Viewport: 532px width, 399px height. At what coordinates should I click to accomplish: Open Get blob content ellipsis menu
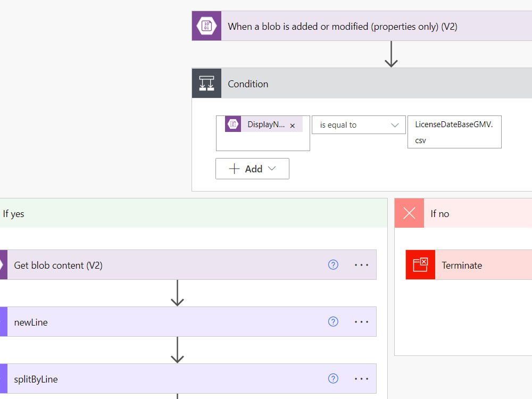[362, 265]
